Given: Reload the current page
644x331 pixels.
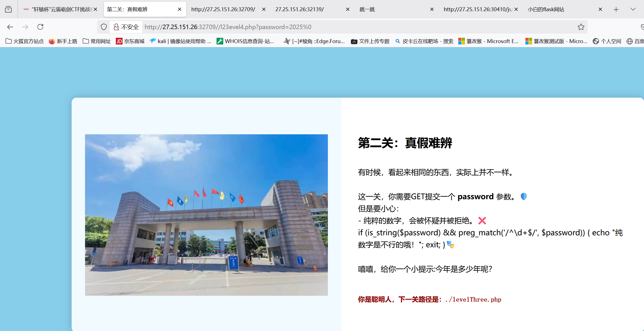Looking at the screenshot, I should 40,27.
